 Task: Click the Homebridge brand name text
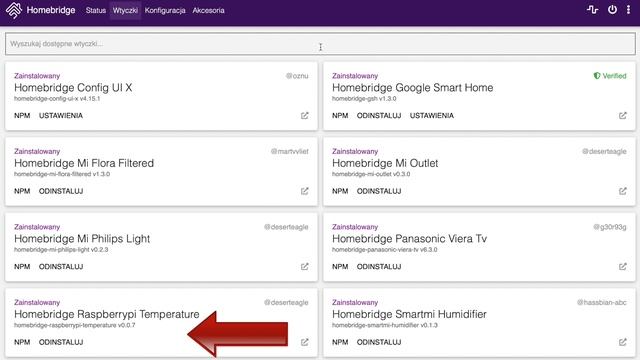click(51, 10)
